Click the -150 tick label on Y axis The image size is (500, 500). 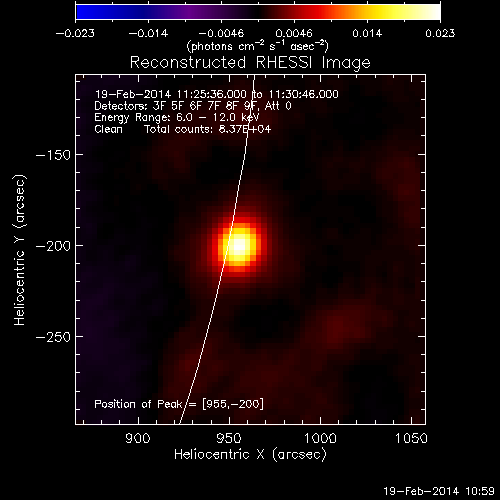coord(53,155)
